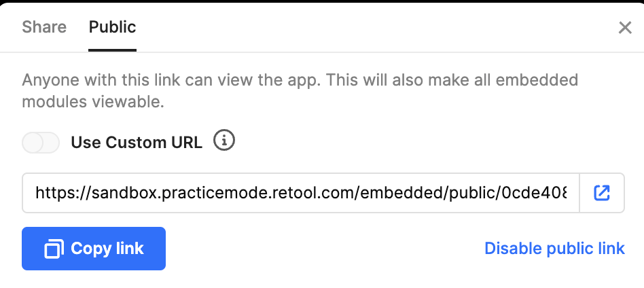This screenshot has height=288, width=644.
Task: Disable the public link
Action: pos(554,249)
